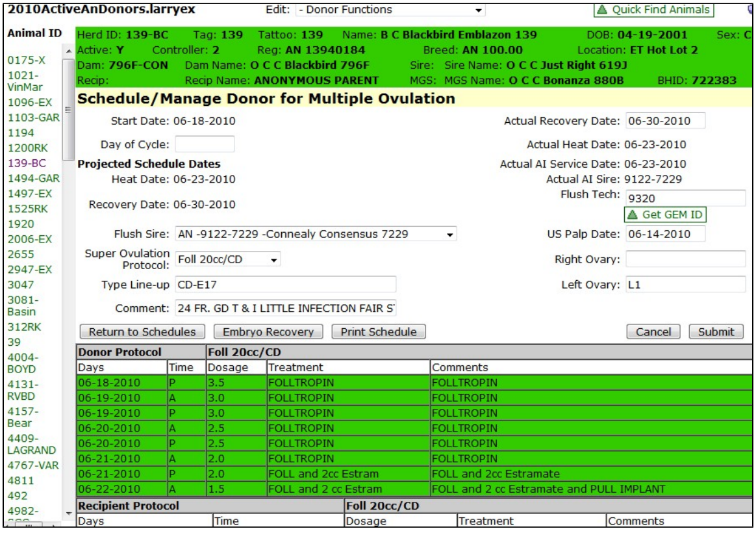Click the 06-18-2010 protocol row date
The height and width of the screenshot is (533, 756).
[x=109, y=383]
